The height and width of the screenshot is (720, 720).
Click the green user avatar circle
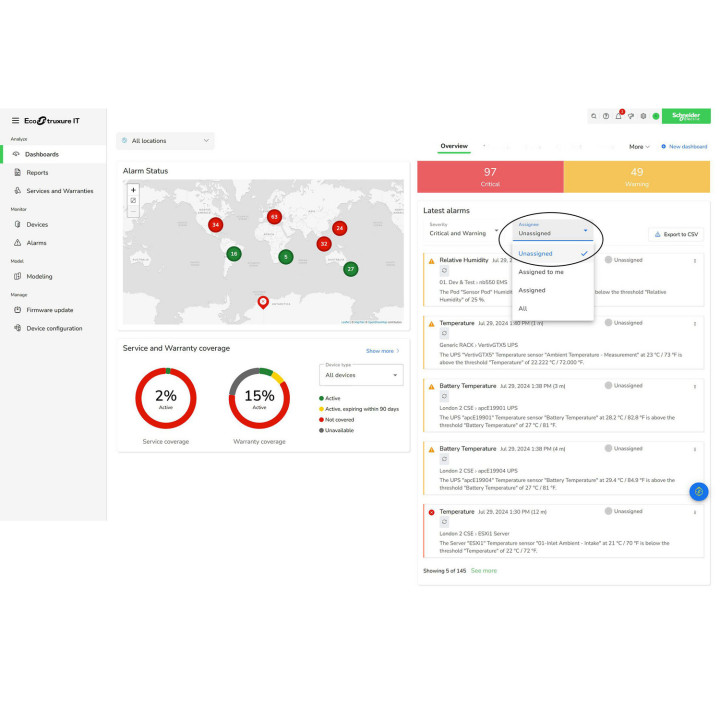[x=656, y=116]
